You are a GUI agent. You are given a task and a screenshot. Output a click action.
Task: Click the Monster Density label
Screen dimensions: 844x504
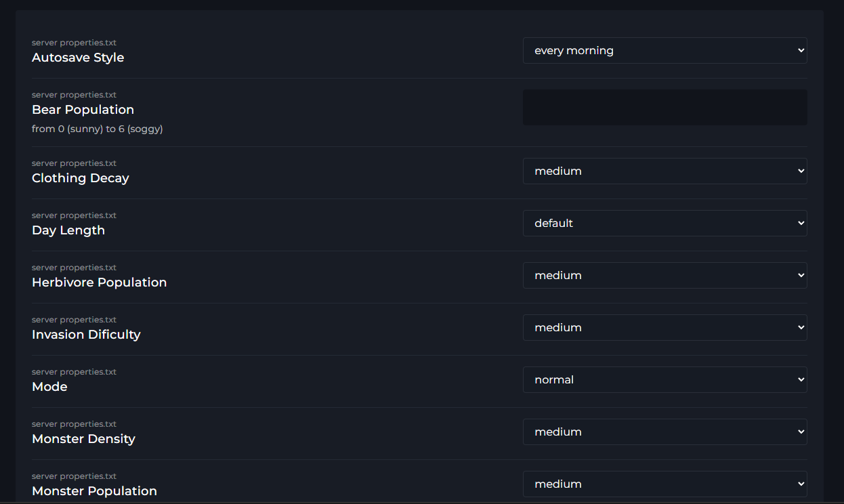(83, 439)
